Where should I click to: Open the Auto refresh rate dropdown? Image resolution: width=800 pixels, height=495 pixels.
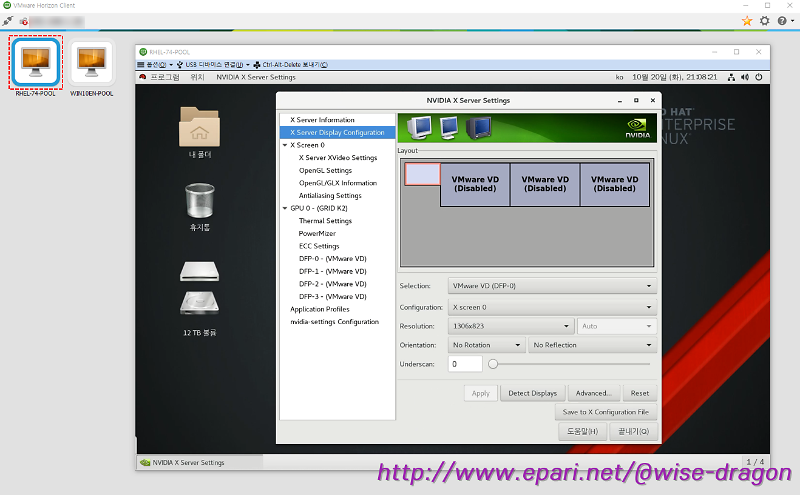tap(616, 326)
